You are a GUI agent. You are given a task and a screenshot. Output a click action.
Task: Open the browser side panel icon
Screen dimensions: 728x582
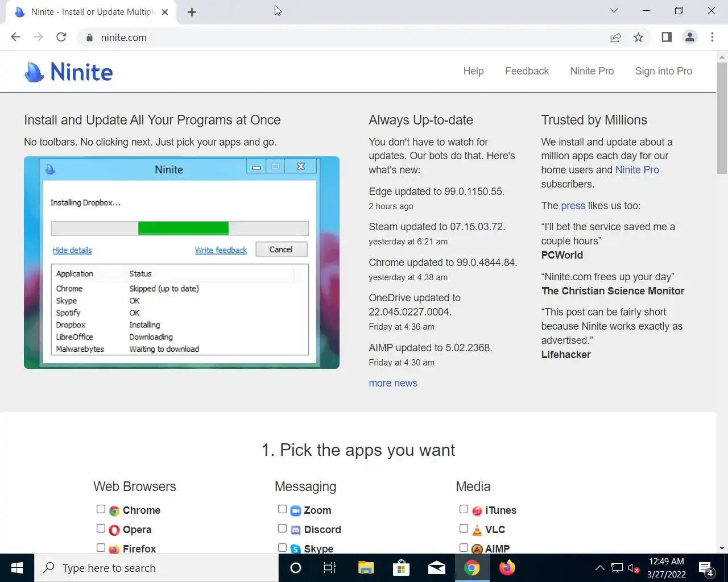pos(667,37)
